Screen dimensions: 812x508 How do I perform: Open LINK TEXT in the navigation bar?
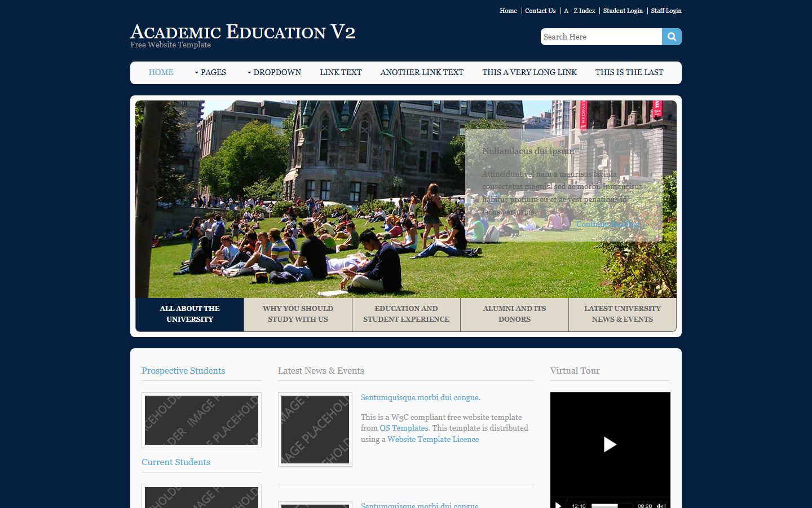[341, 72]
